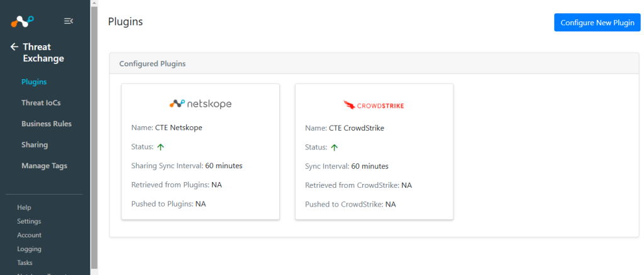This screenshot has height=275, width=644.
Task: Go to Manage Tags
Action: point(45,166)
